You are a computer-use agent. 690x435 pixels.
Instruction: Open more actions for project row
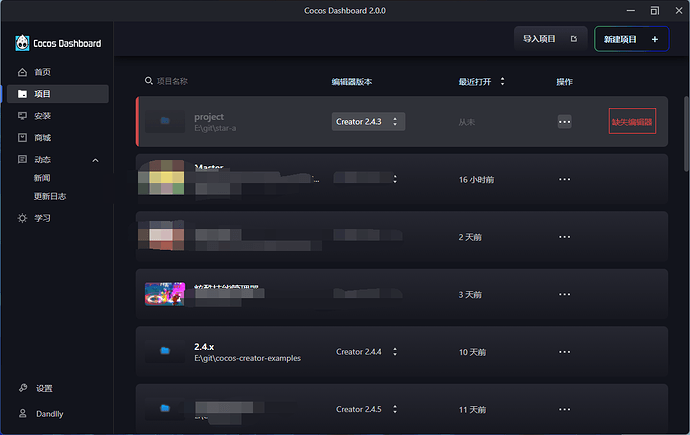click(x=564, y=122)
